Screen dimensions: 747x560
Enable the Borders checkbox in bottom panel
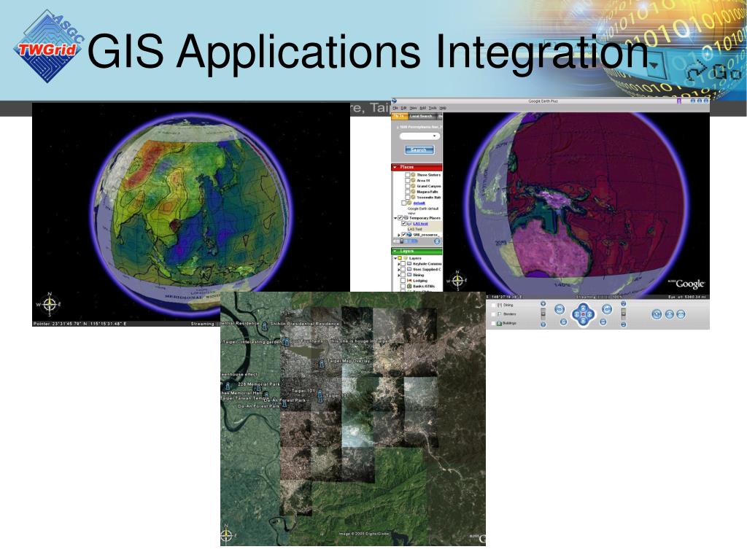(493, 314)
